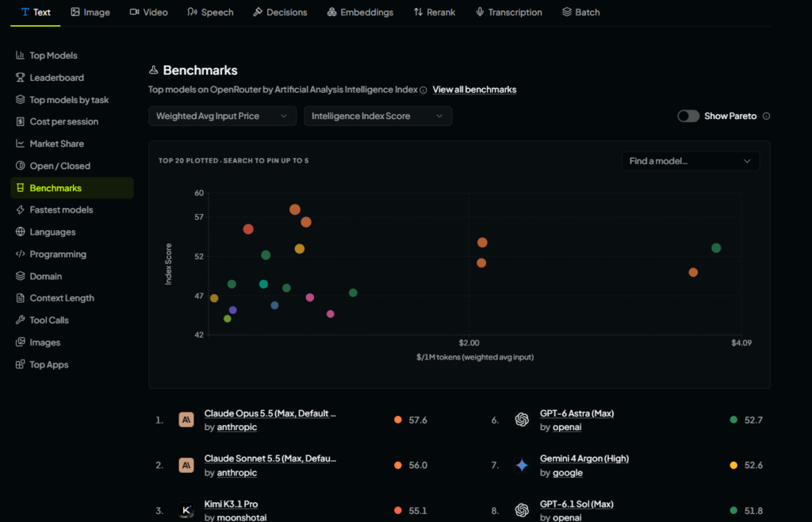Switch to the Embeddings tab
The height and width of the screenshot is (522, 812).
pos(361,12)
